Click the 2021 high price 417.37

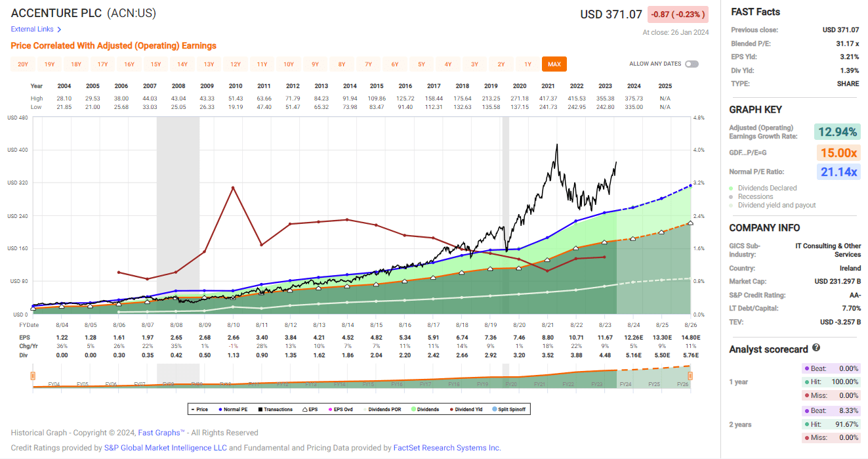(548, 98)
